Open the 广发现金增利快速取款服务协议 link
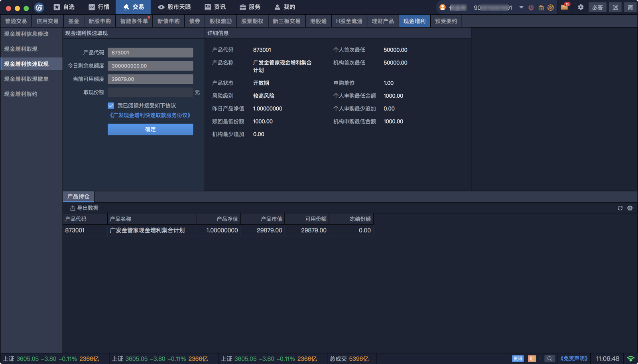The image size is (638, 364). (150, 115)
